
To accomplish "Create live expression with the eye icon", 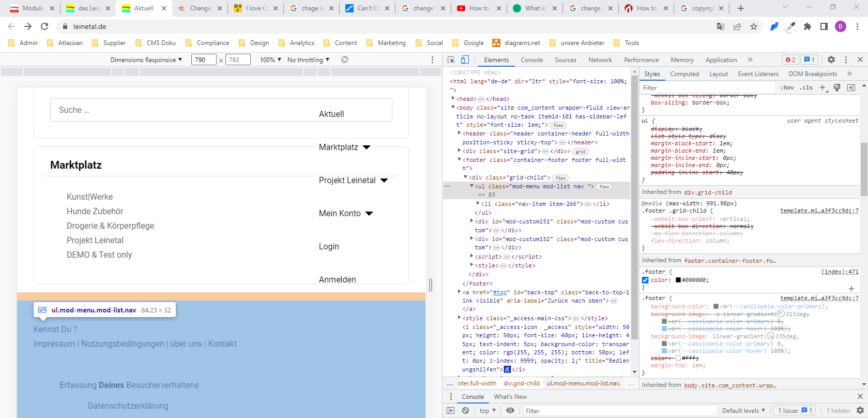I will [x=510, y=410].
